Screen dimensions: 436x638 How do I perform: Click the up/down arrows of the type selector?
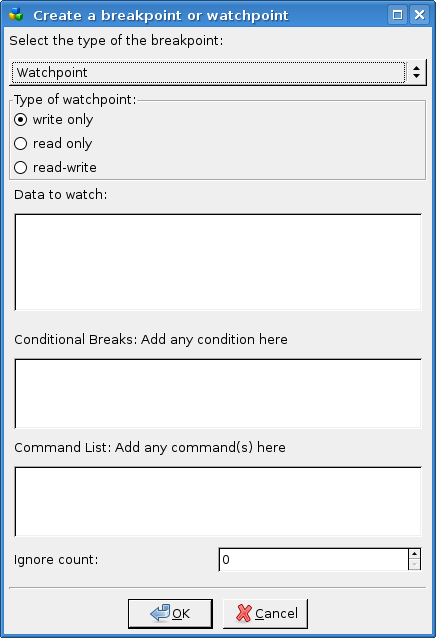click(x=416, y=72)
